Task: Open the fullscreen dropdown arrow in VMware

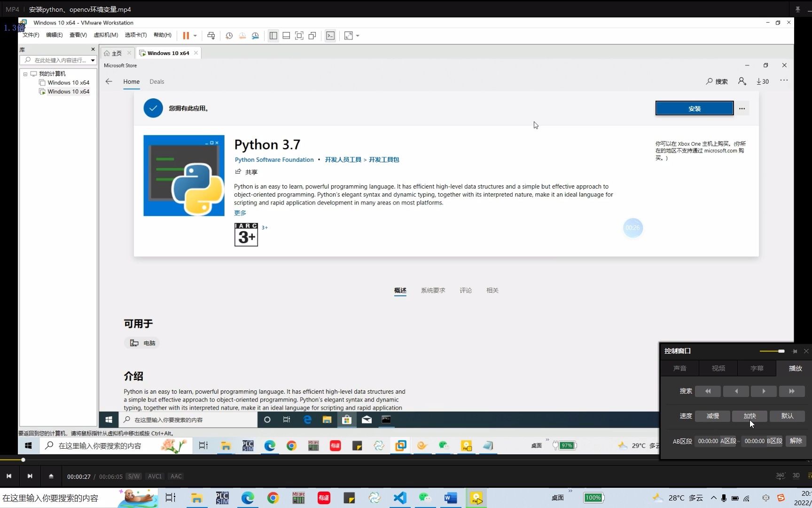Action: pos(357,35)
